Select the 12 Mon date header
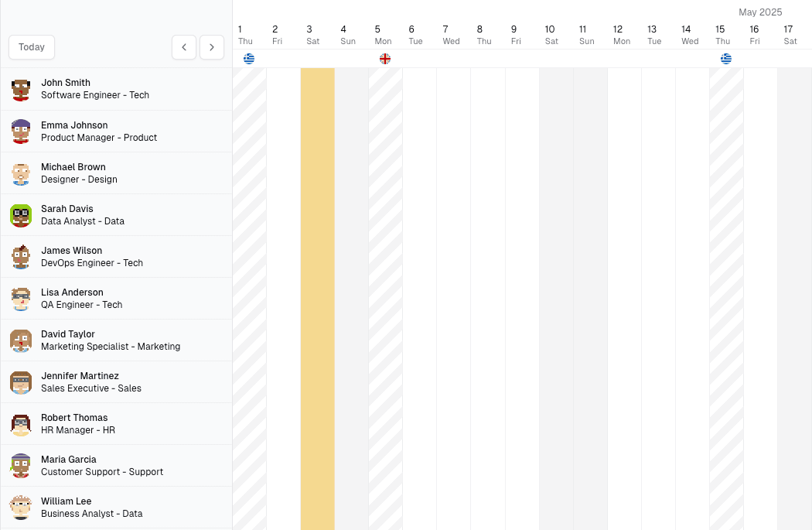Screen dimensions: 812x530 [622, 35]
